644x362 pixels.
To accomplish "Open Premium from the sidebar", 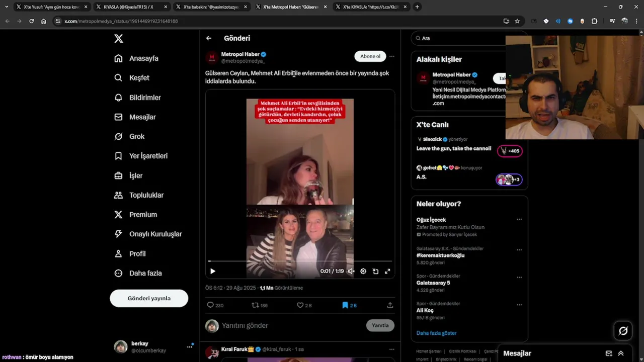I will [136, 215].
